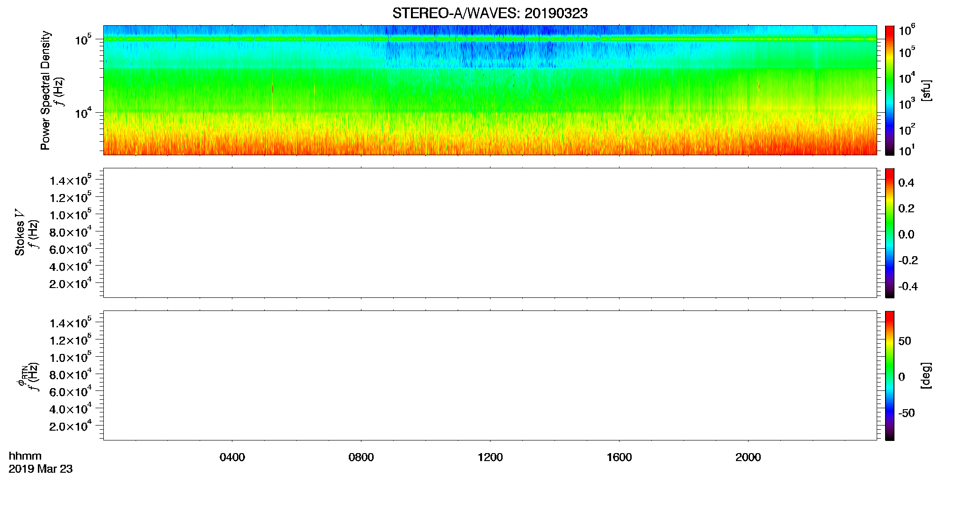The image size is (980, 505).
Task: Click the title STEREO-A/WAVES: 20190323
Action: click(x=490, y=13)
